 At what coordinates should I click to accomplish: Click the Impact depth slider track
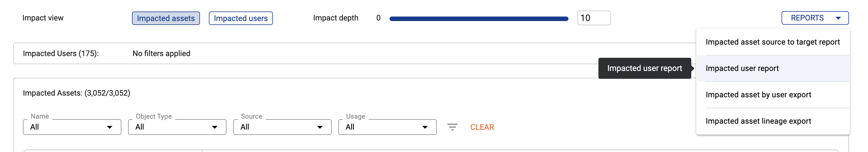coord(478,19)
